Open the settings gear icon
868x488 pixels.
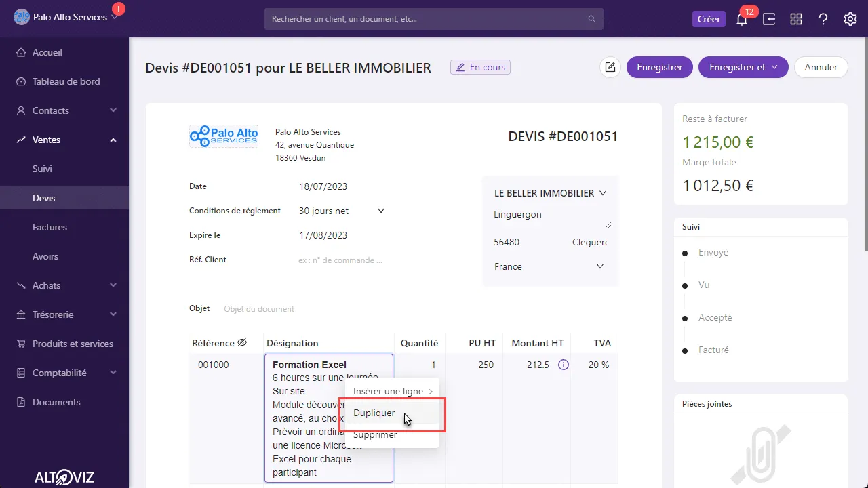[850, 19]
